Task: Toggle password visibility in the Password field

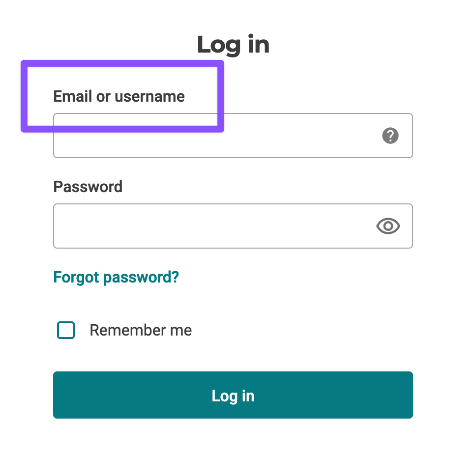Action: coord(388,226)
